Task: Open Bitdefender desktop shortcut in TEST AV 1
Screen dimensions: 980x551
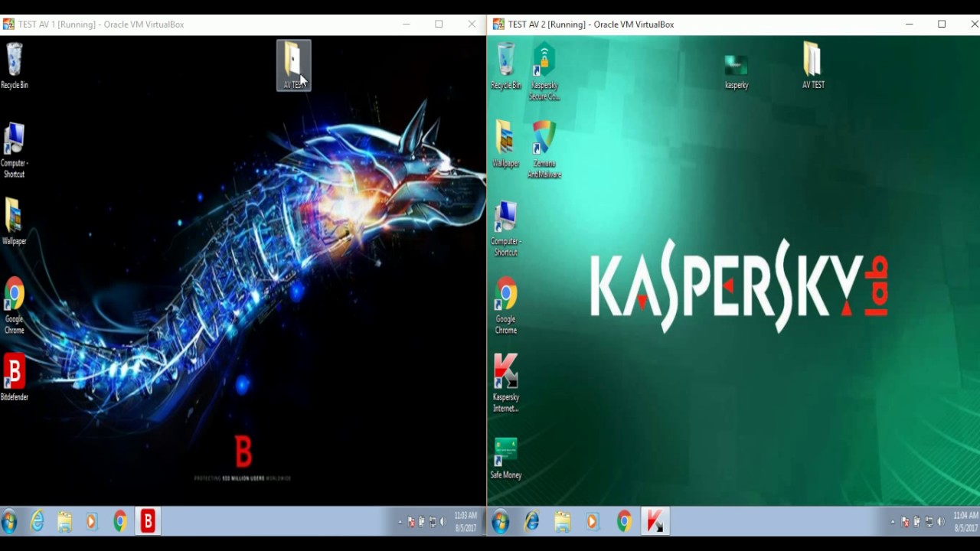Action: (x=14, y=377)
